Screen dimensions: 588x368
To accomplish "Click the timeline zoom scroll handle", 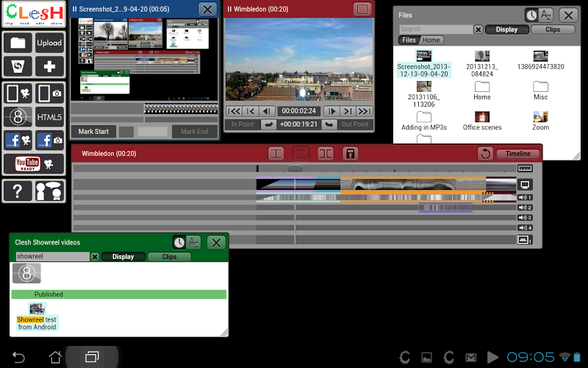I will 295,169.
